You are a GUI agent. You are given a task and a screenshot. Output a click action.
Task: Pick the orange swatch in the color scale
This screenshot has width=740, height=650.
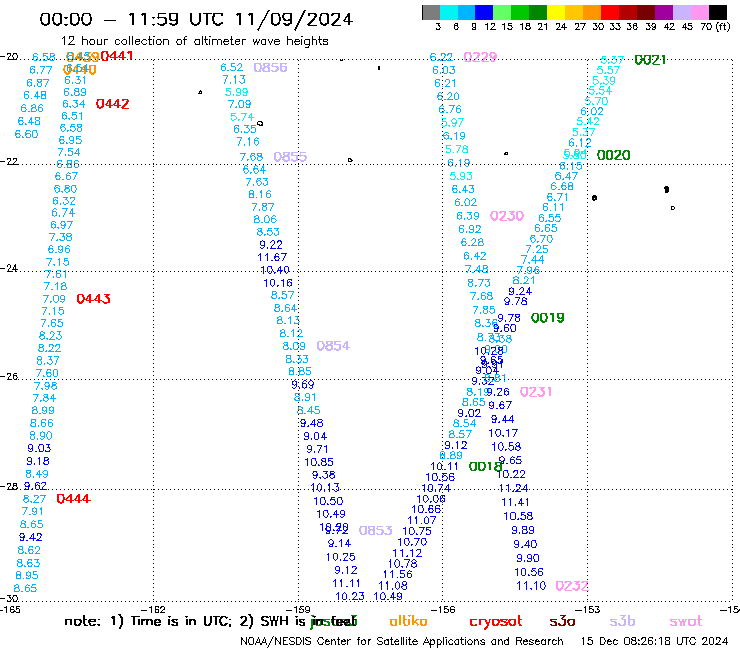[592, 12]
